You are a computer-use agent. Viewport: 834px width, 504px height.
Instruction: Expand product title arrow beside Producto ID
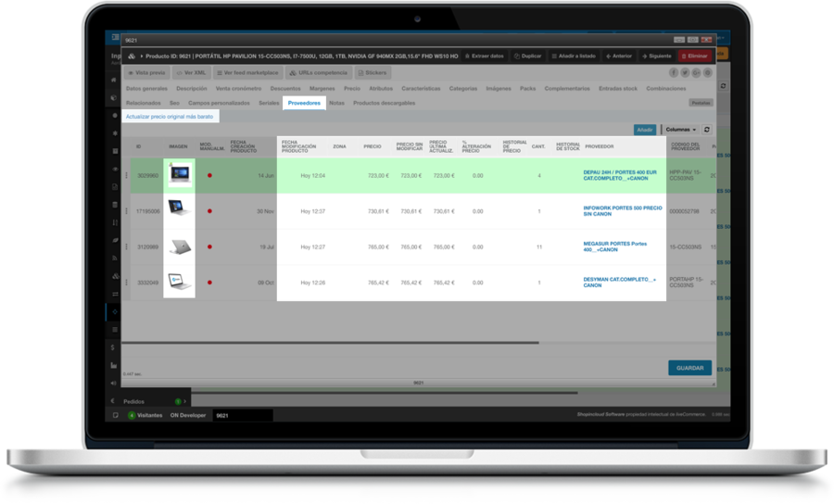pyautogui.click(x=142, y=56)
